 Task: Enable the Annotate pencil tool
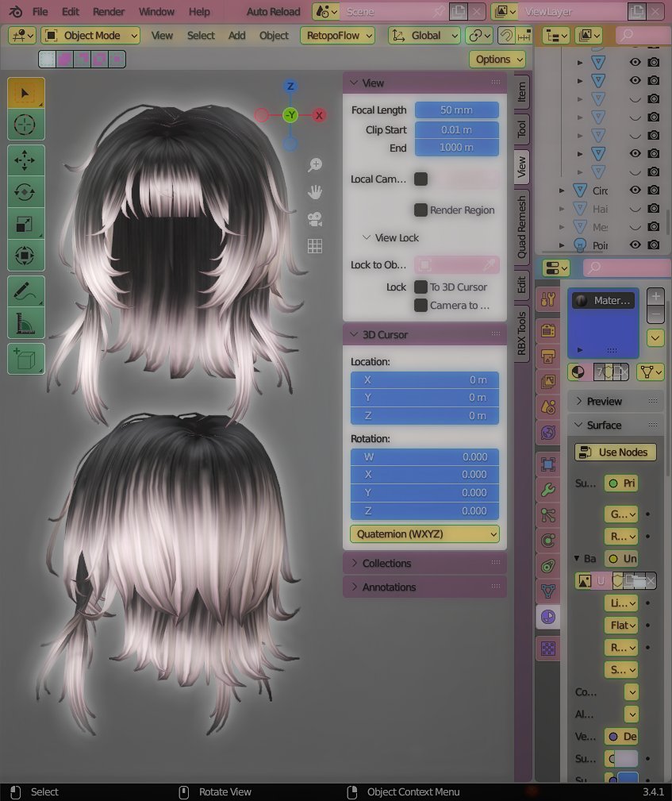pos(25,291)
